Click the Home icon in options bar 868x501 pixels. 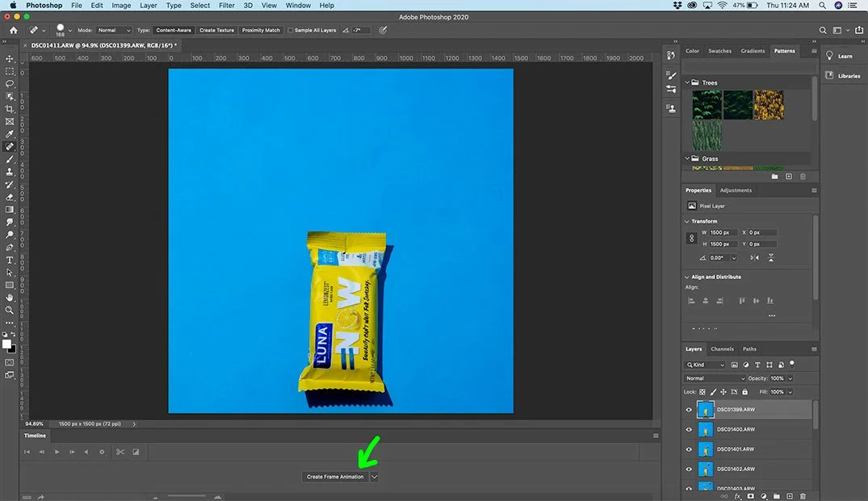(13, 31)
